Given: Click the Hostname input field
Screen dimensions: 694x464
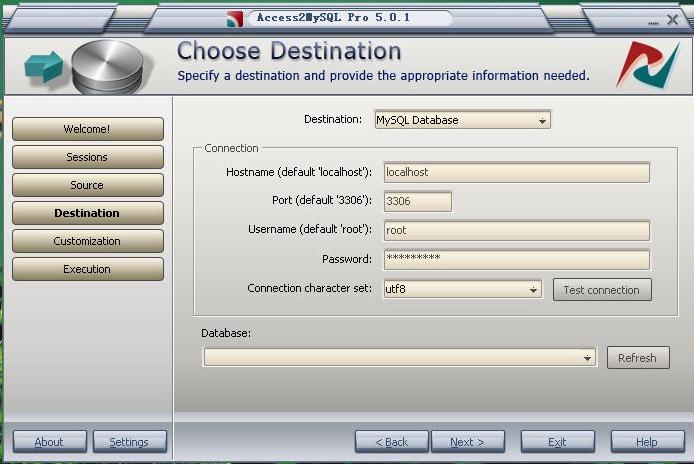Looking at the screenshot, I should [517, 172].
